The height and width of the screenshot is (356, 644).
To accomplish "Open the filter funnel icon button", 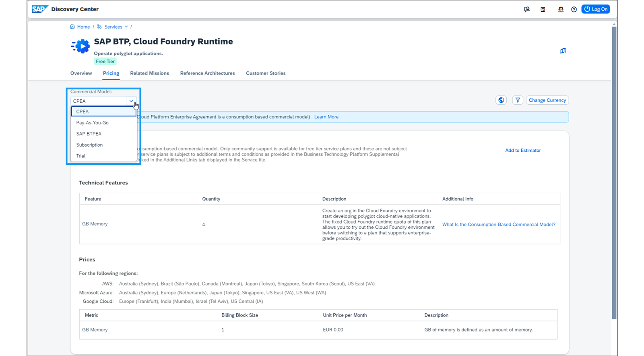I will point(518,100).
